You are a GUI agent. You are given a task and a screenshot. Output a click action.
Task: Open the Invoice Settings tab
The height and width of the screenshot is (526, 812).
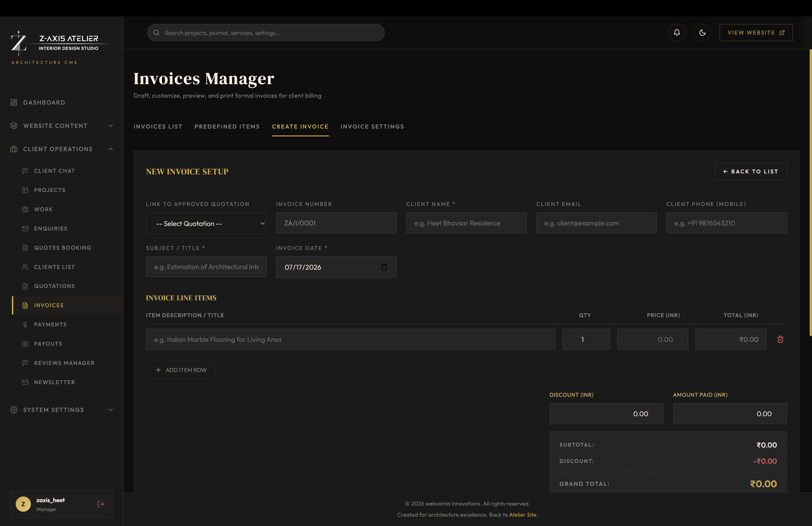click(372, 126)
